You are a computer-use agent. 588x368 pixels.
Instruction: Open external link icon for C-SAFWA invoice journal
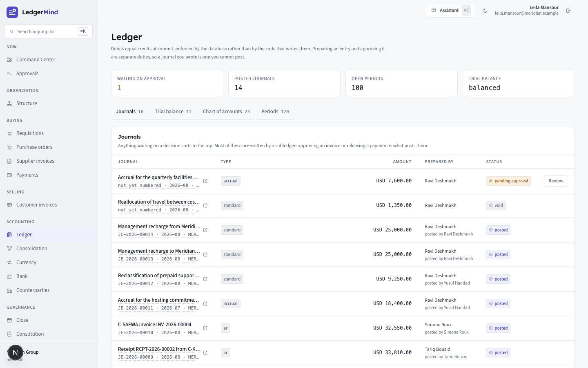pos(205,328)
